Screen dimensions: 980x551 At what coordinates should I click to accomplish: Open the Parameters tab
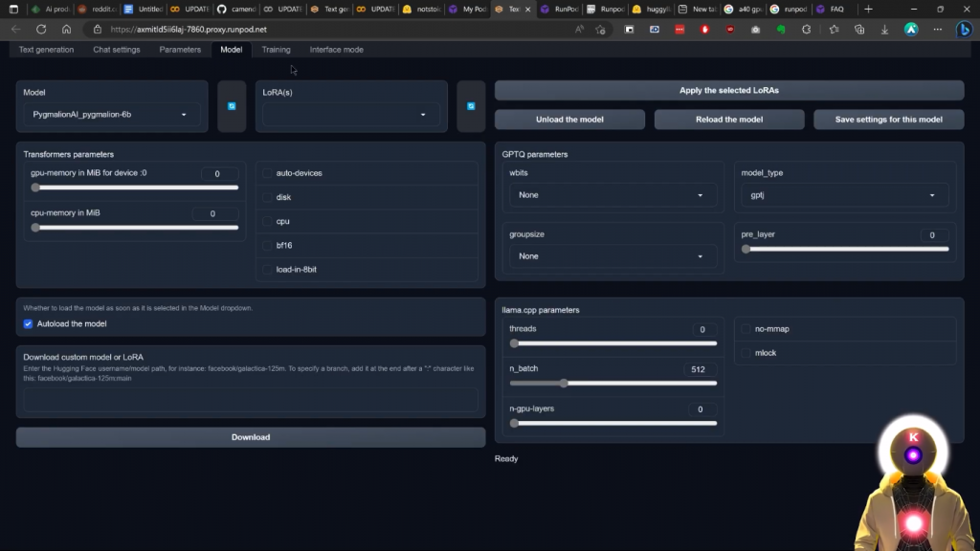coord(180,50)
